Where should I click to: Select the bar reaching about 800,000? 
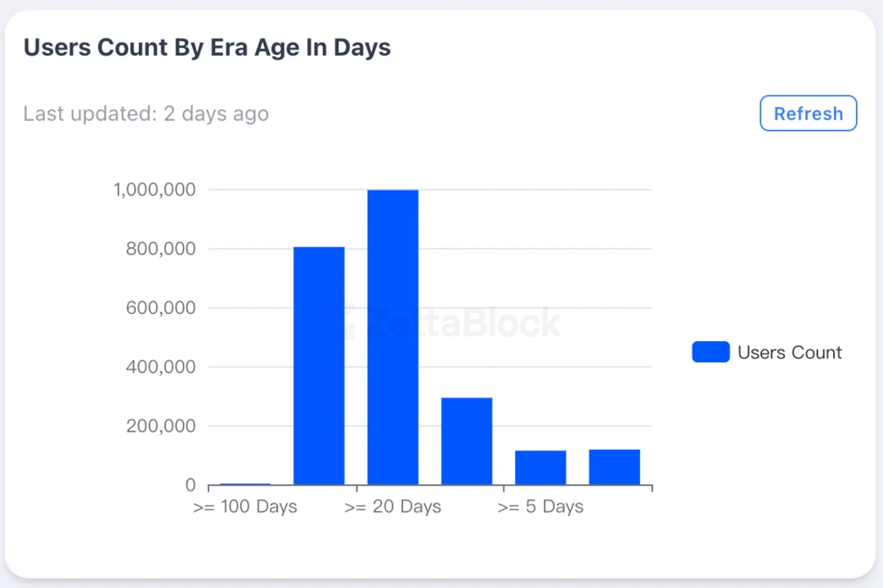click(x=319, y=366)
